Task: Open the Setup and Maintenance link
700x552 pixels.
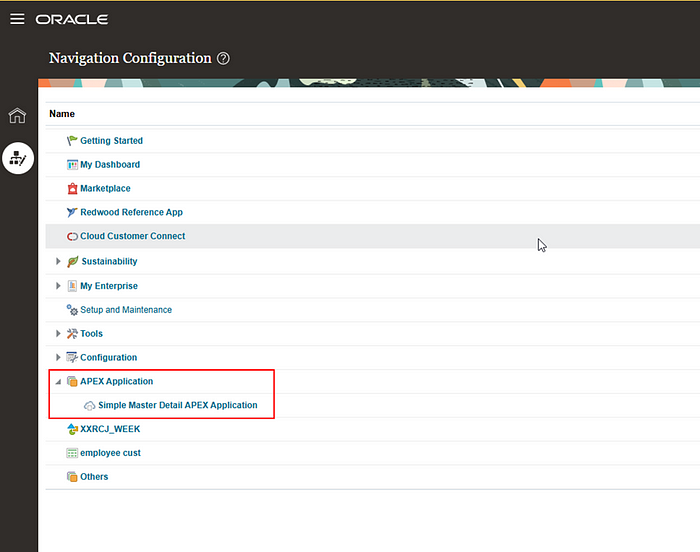Action: pos(126,309)
